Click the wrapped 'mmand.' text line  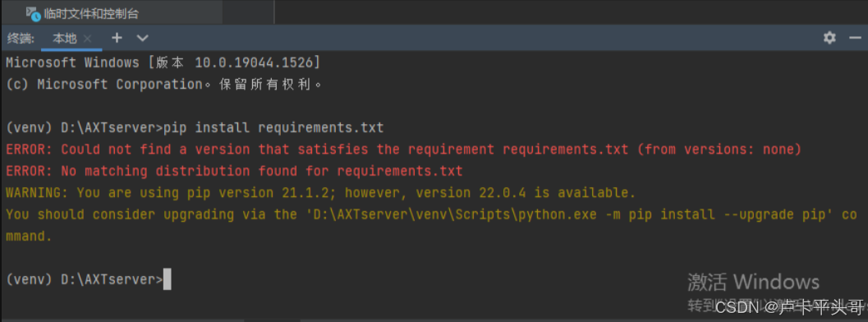(x=29, y=237)
